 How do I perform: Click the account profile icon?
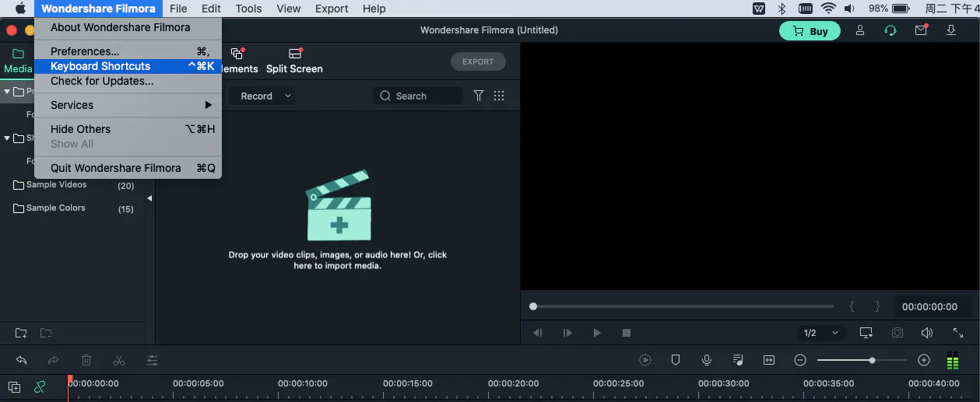pyautogui.click(x=860, y=31)
